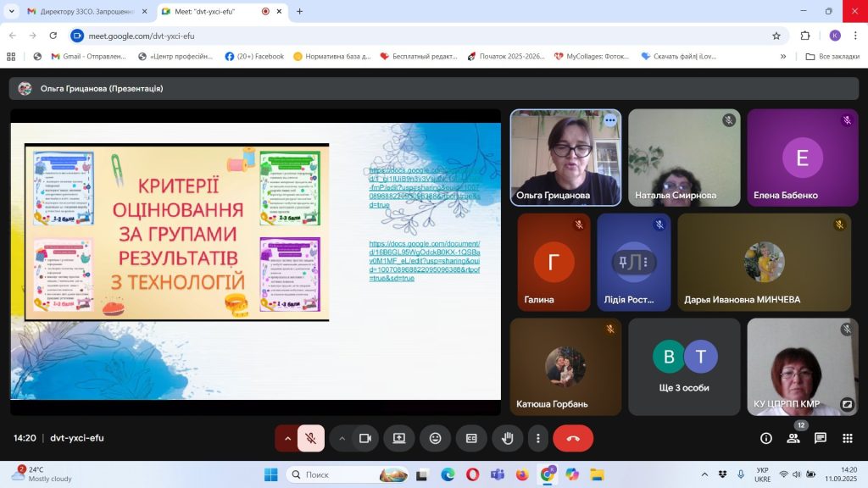The width and height of the screenshot is (868, 488).
Task: Toggle closed captions button
Action: click(471, 438)
